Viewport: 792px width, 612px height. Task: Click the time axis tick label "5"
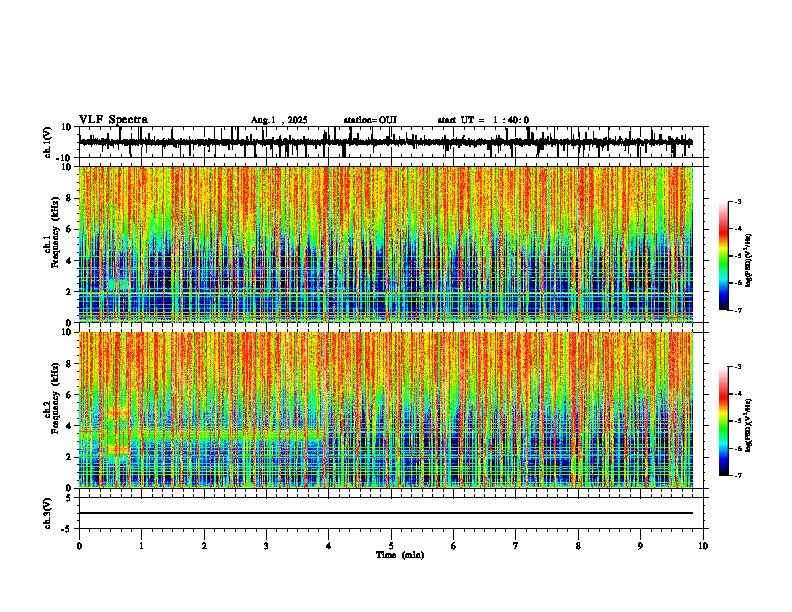tap(391, 546)
